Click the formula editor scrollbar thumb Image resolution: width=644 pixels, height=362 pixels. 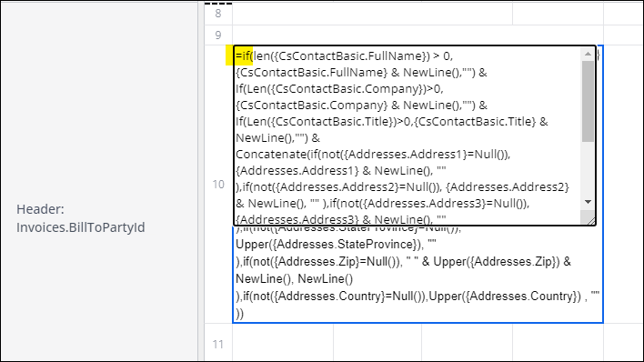(588, 101)
